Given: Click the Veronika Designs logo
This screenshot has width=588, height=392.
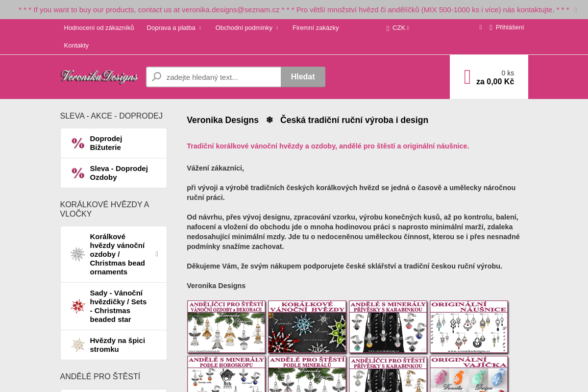Looking at the screenshot, I should click(x=98, y=76).
